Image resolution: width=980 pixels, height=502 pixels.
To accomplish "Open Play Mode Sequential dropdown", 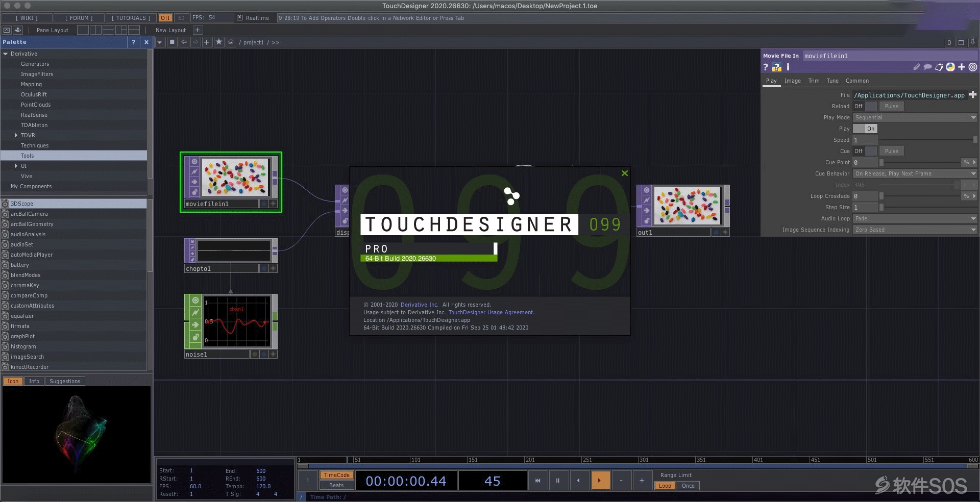I will 915,117.
